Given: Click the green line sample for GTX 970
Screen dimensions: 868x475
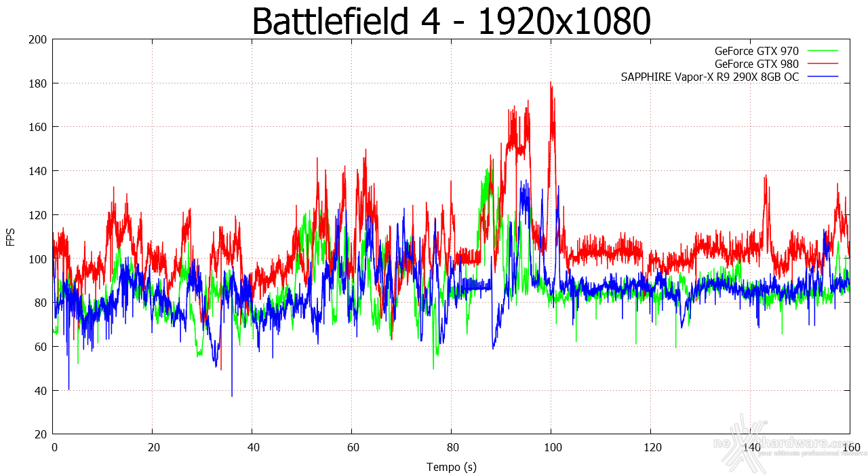Looking at the screenshot, I should pyautogui.click(x=822, y=50).
